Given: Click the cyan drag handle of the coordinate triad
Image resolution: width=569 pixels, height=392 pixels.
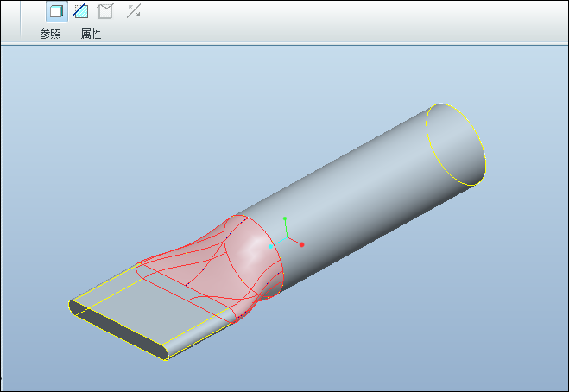Looking at the screenshot, I should 271,246.
